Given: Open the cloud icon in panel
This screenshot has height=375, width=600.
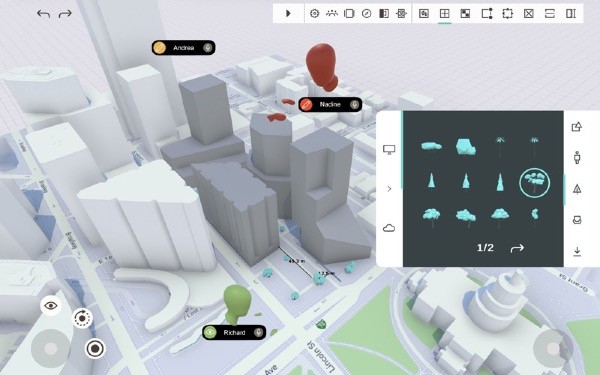Looking at the screenshot, I should click(x=389, y=228).
